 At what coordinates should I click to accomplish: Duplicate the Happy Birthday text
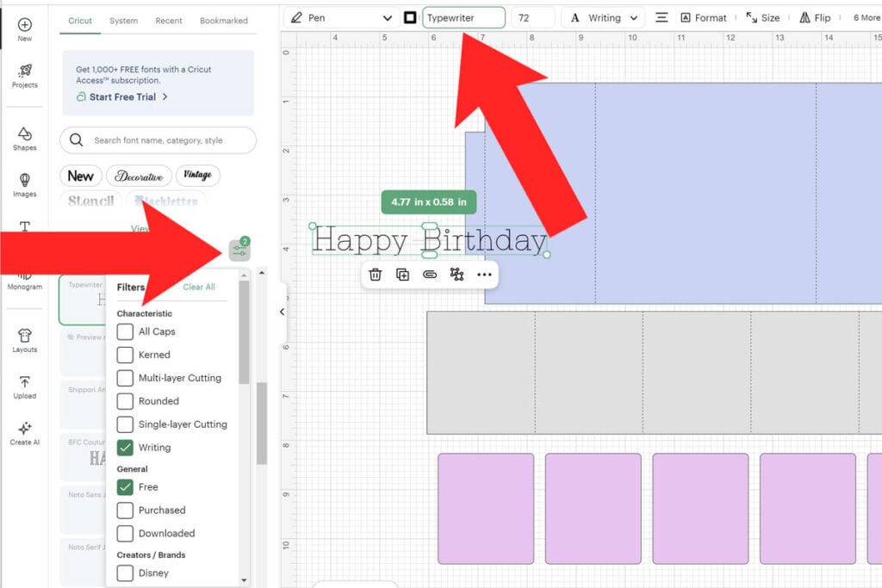(x=402, y=275)
